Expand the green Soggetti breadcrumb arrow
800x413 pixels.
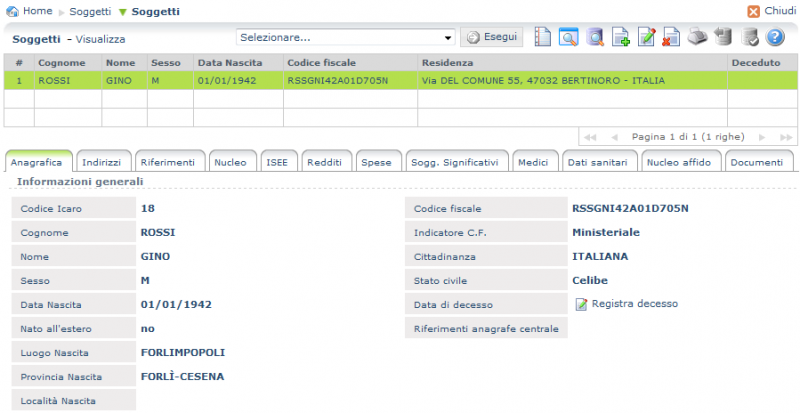click(122, 12)
